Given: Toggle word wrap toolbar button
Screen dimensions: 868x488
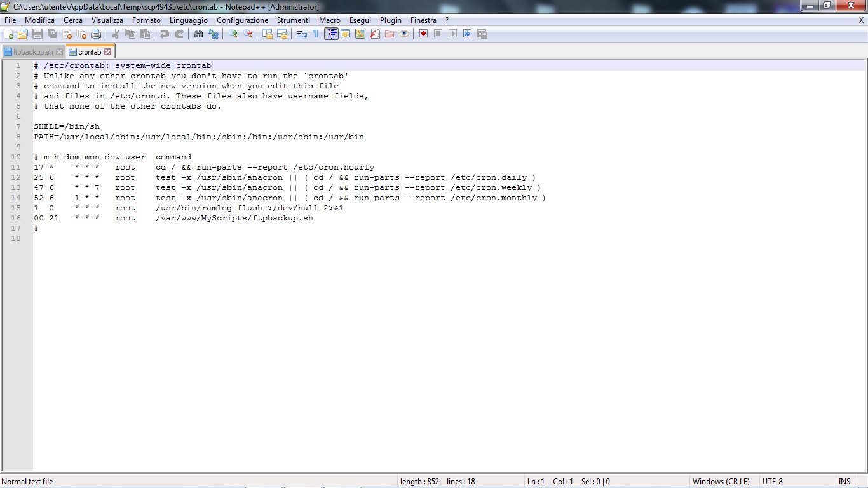Looking at the screenshot, I should 302,34.
